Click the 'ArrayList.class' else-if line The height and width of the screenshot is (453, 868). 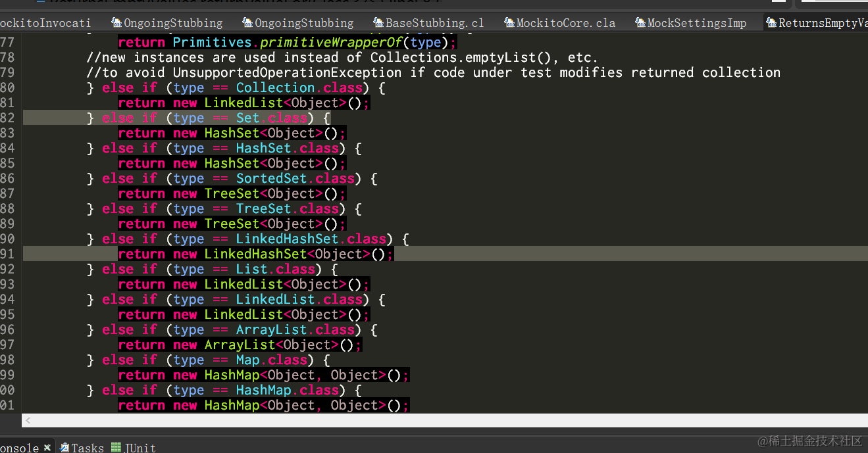(232, 329)
